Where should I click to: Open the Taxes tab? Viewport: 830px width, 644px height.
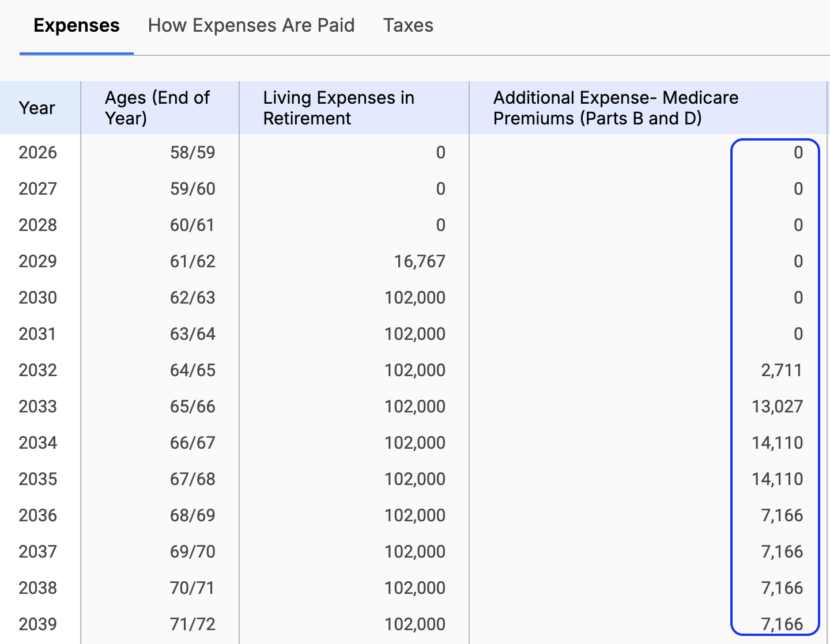pos(408,25)
